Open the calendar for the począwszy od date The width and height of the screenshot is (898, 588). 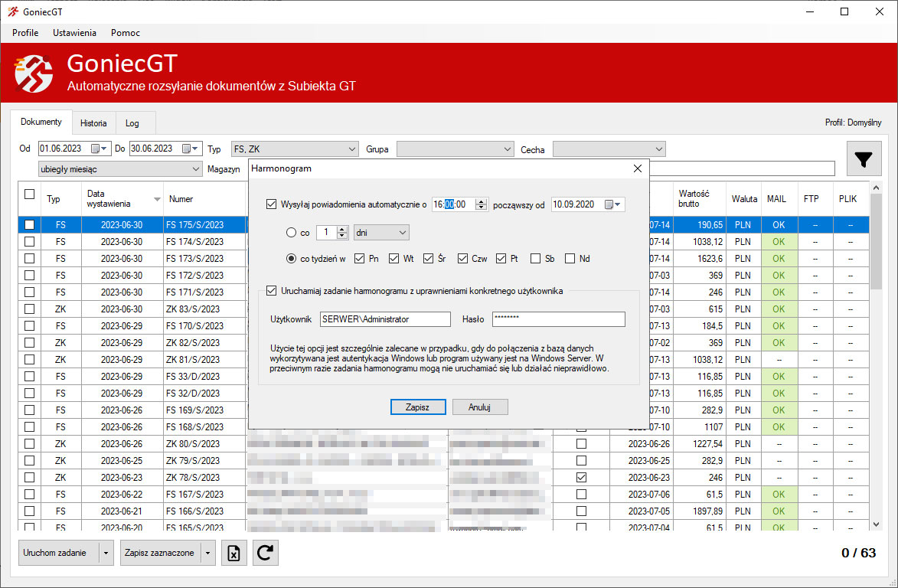point(612,204)
